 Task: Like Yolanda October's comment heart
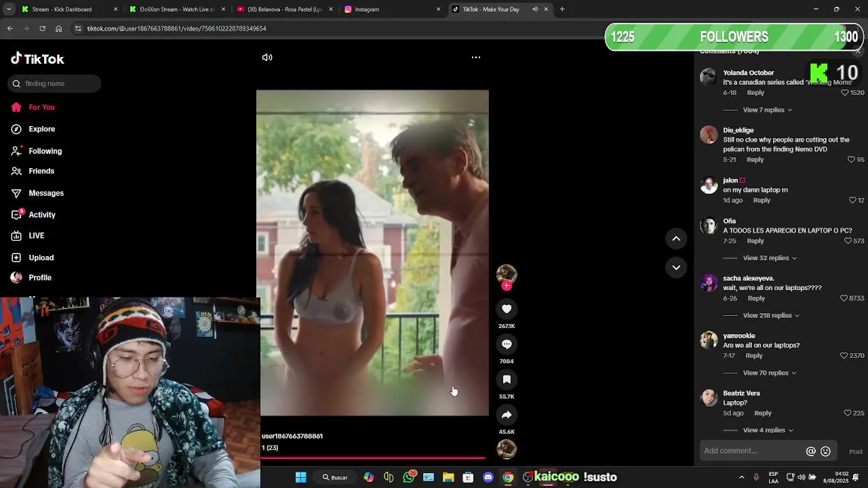tap(845, 93)
